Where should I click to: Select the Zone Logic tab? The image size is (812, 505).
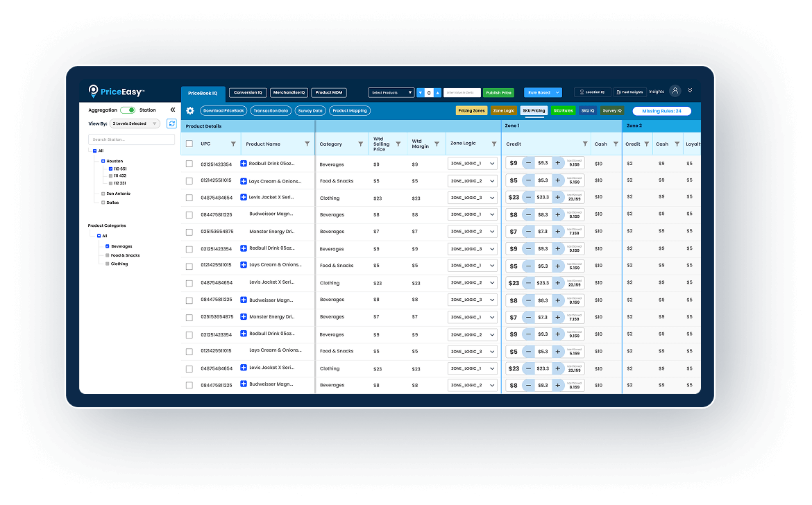click(x=504, y=110)
